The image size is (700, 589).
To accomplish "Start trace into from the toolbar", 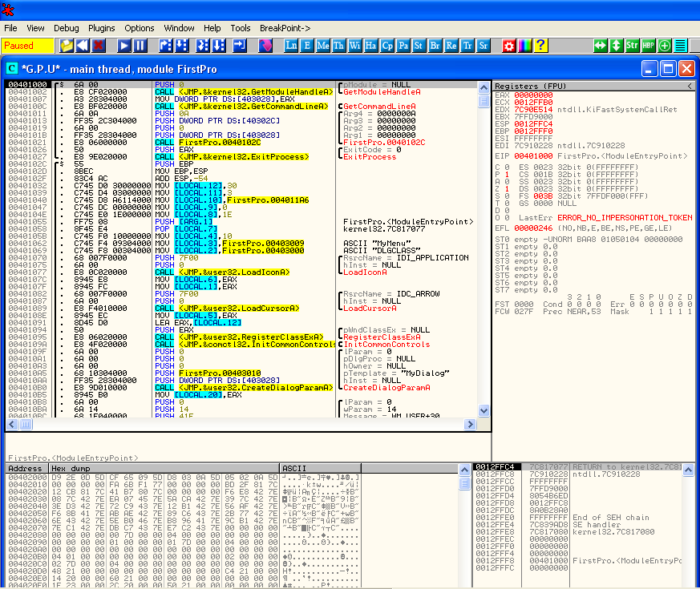I will [202, 46].
